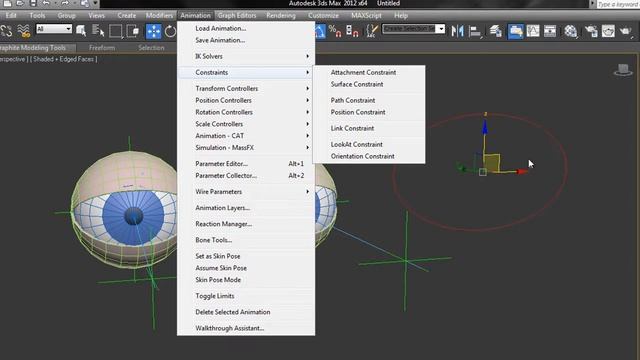Open the Select by Name tool
640x360 pixels.
coord(98,31)
